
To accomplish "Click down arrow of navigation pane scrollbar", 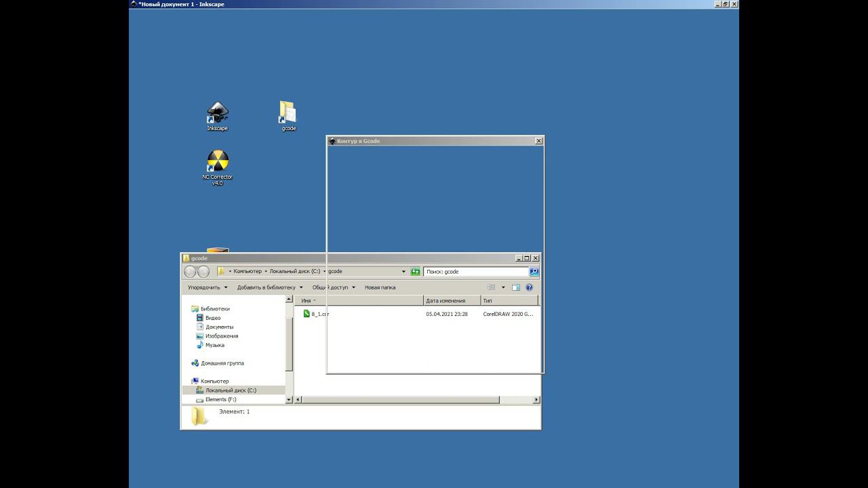I will (289, 400).
